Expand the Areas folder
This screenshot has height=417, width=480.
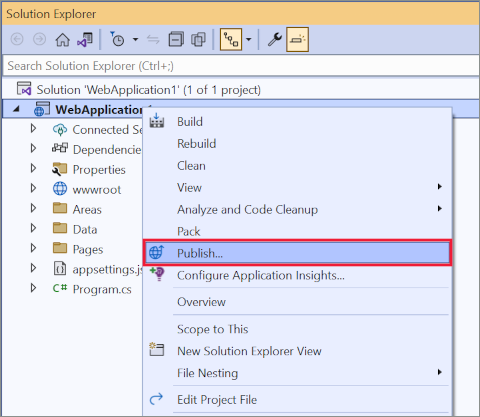coord(33,209)
